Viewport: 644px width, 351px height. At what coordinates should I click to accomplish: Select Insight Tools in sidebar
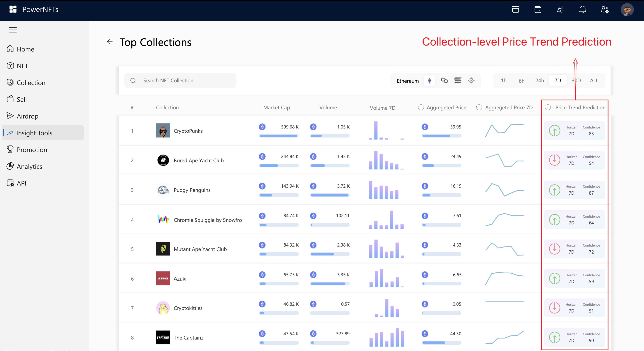[x=43, y=133]
